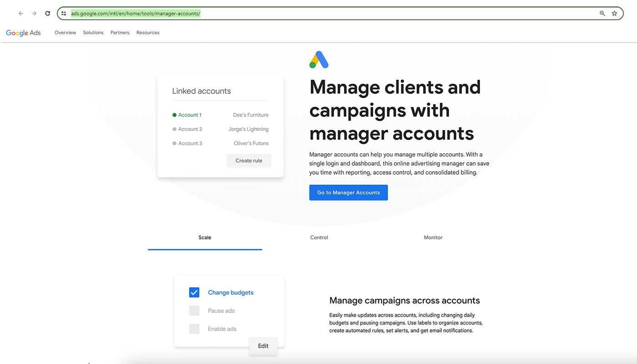The height and width of the screenshot is (364, 637).
Task: Switch to the Control tab
Action: (319, 237)
